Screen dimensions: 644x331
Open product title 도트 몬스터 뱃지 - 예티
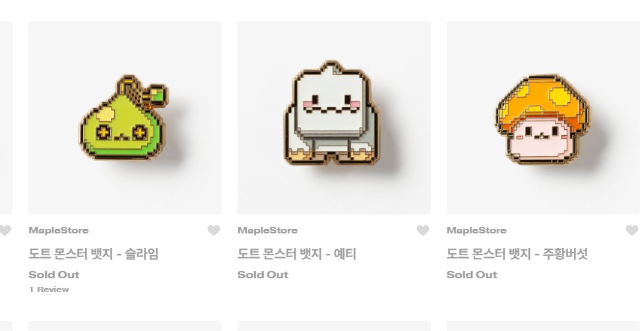(297, 254)
